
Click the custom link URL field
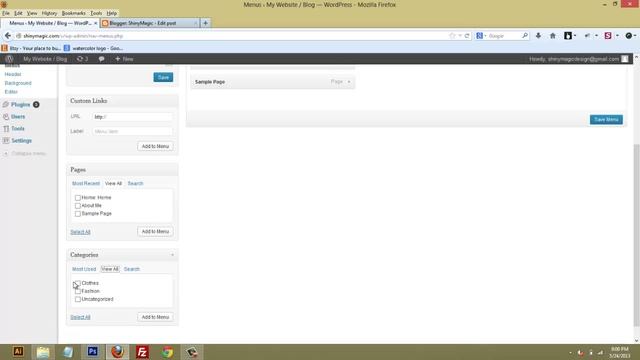click(x=133, y=117)
